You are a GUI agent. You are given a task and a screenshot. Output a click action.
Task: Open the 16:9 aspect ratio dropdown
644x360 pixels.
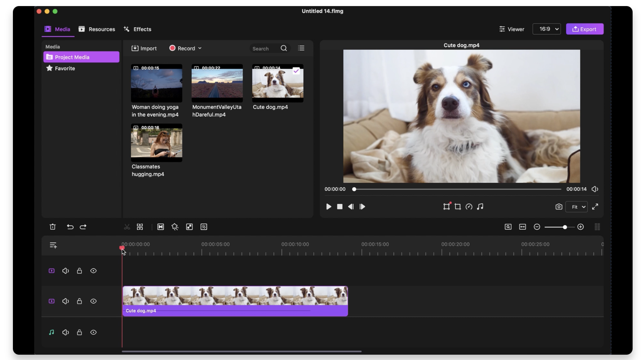click(x=546, y=29)
